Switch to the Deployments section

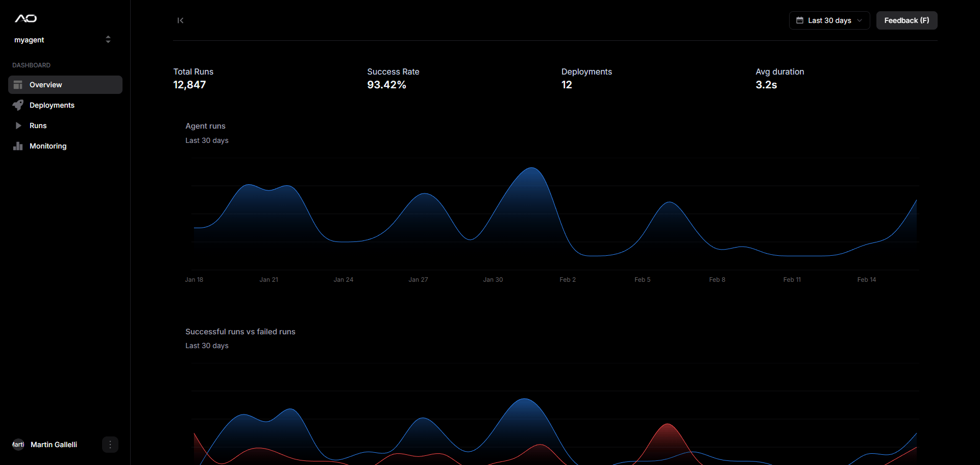52,105
